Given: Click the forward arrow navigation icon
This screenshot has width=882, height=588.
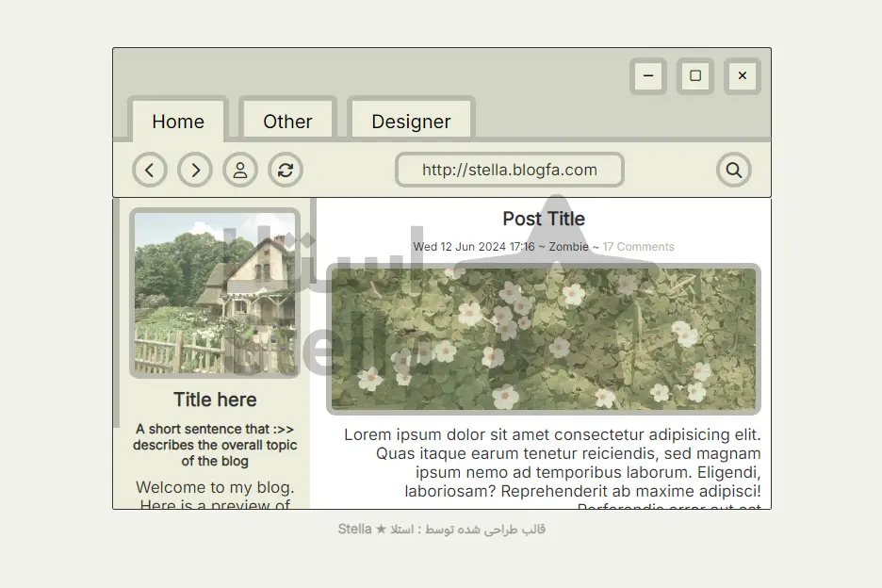Looking at the screenshot, I should pos(195,171).
